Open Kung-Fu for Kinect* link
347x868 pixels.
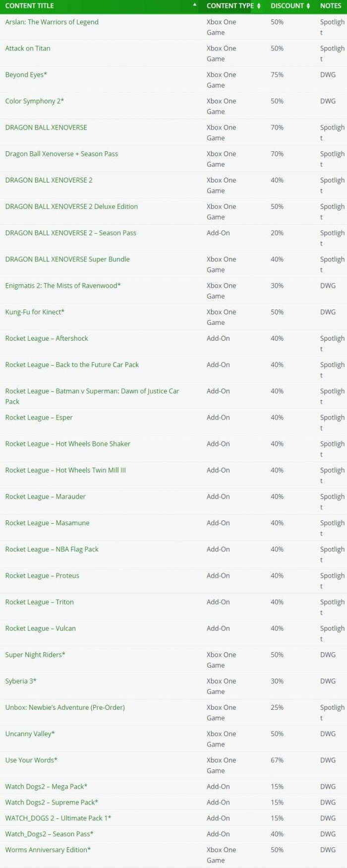point(35,312)
